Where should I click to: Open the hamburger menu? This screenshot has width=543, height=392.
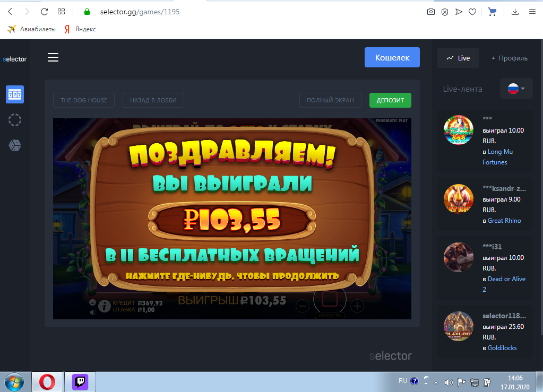pos(53,57)
